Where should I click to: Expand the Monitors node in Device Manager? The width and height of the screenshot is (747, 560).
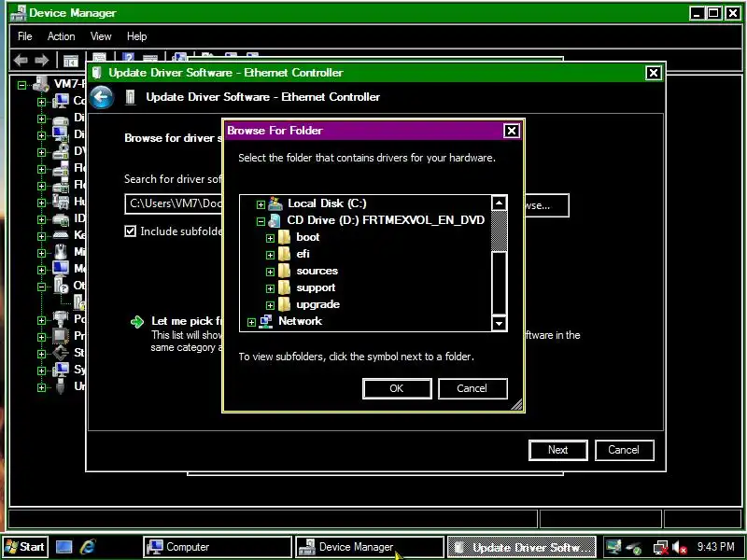point(41,270)
